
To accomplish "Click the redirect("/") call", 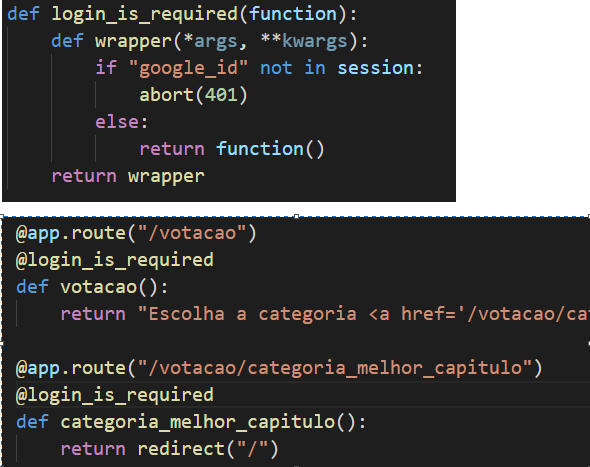I will click(x=208, y=449).
